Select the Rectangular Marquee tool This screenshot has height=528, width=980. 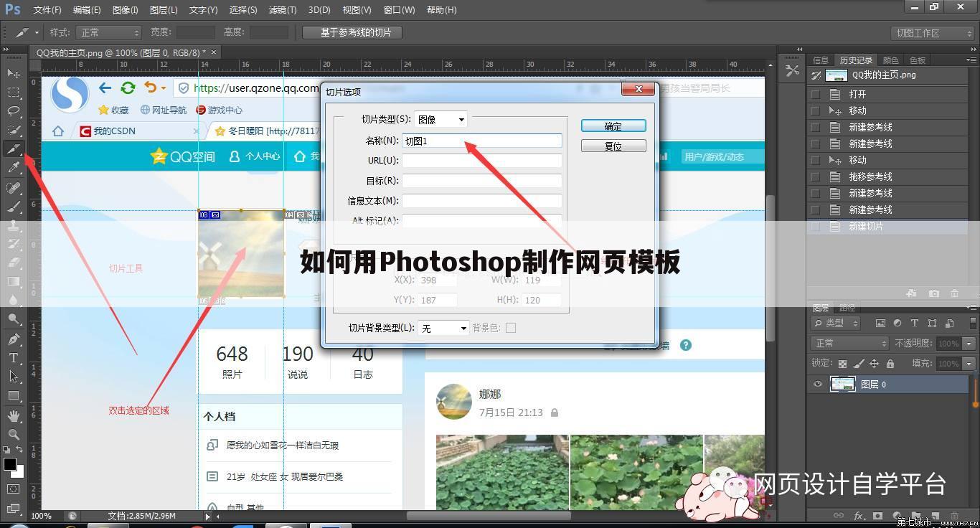point(14,93)
